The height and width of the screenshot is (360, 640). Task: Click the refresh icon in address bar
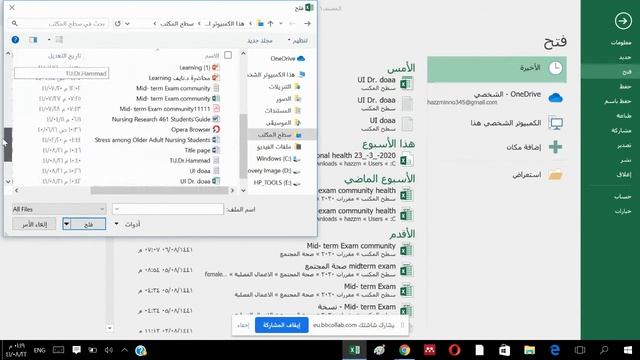[x=118, y=24]
